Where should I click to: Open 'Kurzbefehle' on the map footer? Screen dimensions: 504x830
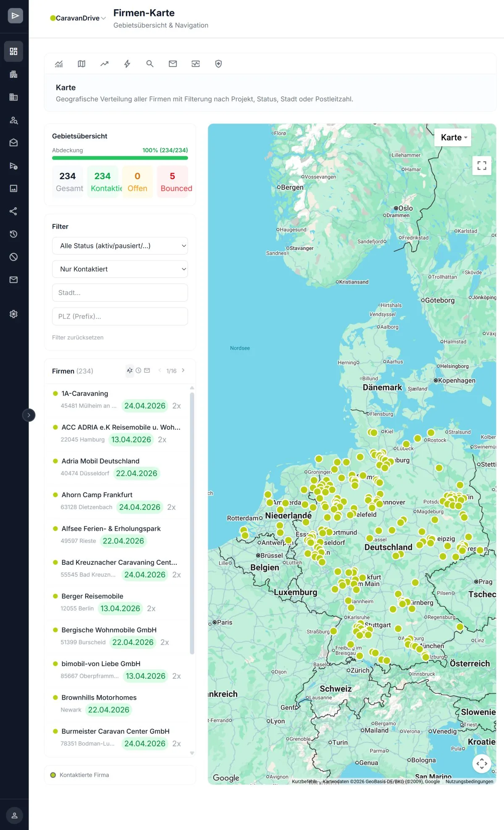[x=304, y=782]
